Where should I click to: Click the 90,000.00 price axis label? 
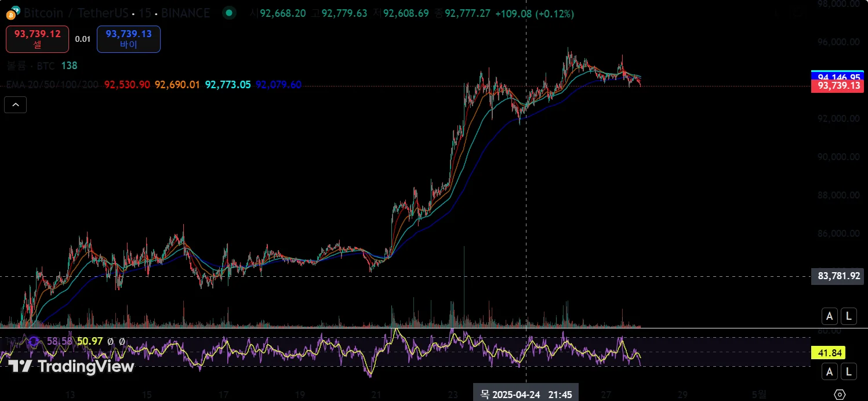coord(838,157)
